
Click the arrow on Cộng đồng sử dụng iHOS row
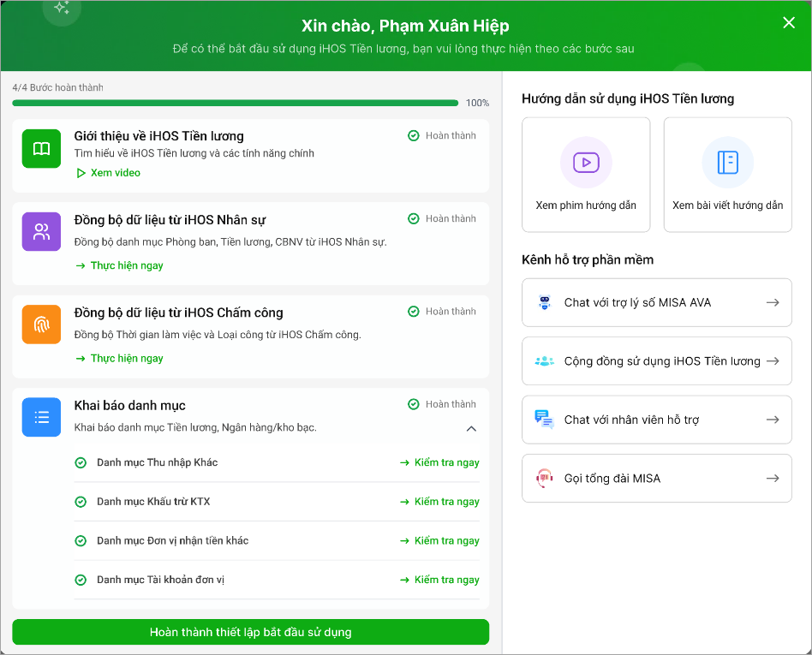tap(773, 361)
